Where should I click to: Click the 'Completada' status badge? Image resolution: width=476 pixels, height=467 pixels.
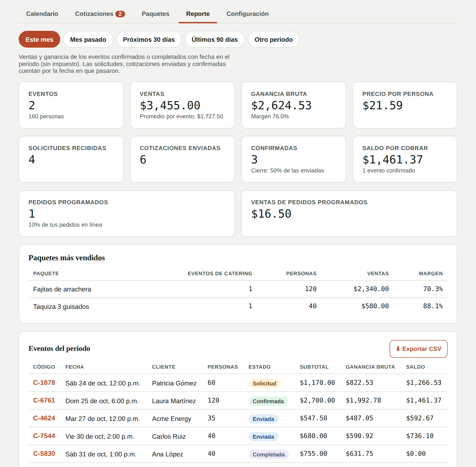[x=269, y=454]
